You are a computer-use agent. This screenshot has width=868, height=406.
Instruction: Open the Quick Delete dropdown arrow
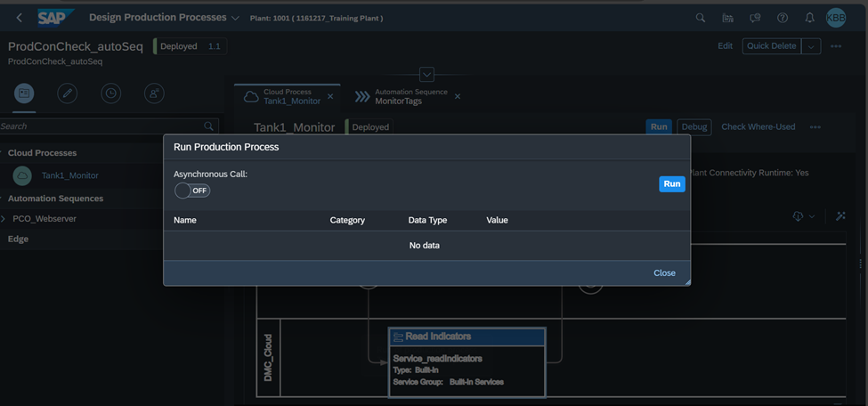811,46
